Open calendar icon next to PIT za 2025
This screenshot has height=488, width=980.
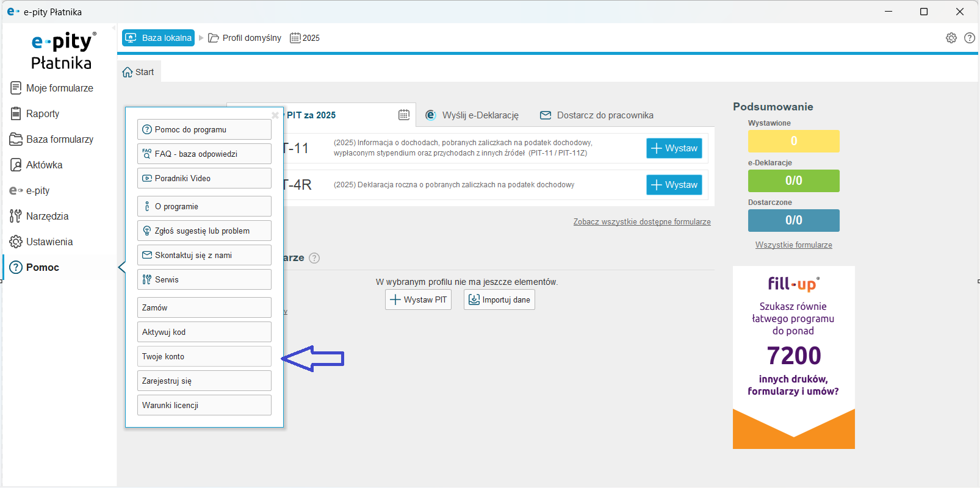click(x=404, y=115)
